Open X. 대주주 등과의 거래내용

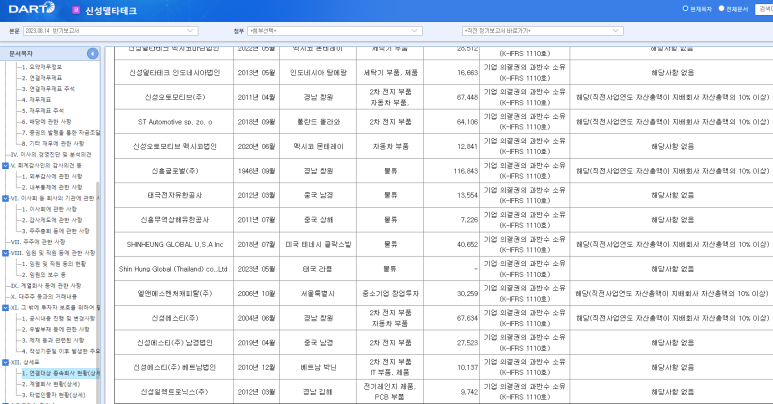click(x=44, y=296)
